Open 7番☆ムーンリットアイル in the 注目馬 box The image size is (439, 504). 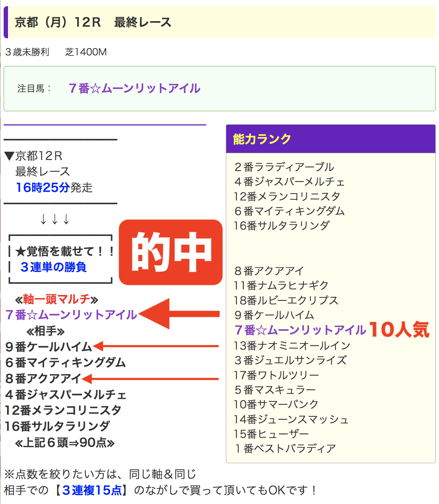134,88
